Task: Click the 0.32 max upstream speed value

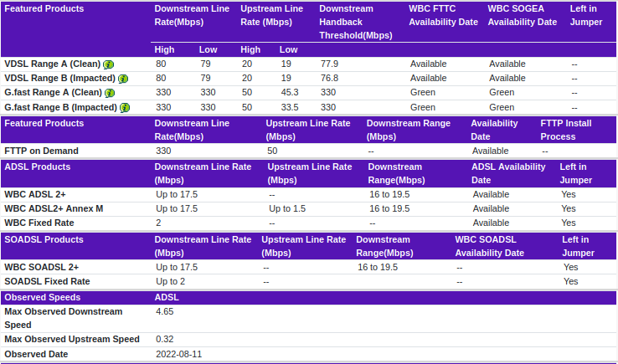Action: coord(165,339)
